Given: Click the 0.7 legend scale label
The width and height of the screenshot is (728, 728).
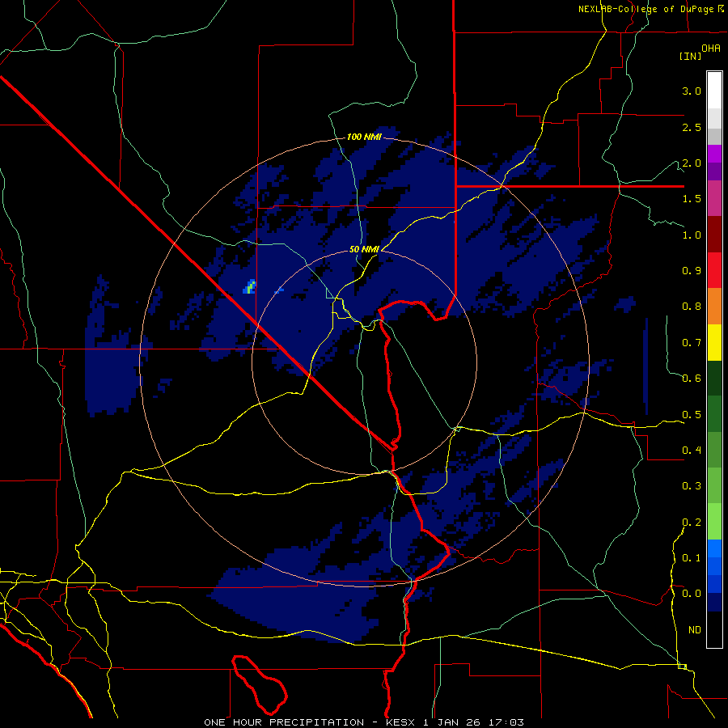Looking at the screenshot, I should tap(692, 343).
